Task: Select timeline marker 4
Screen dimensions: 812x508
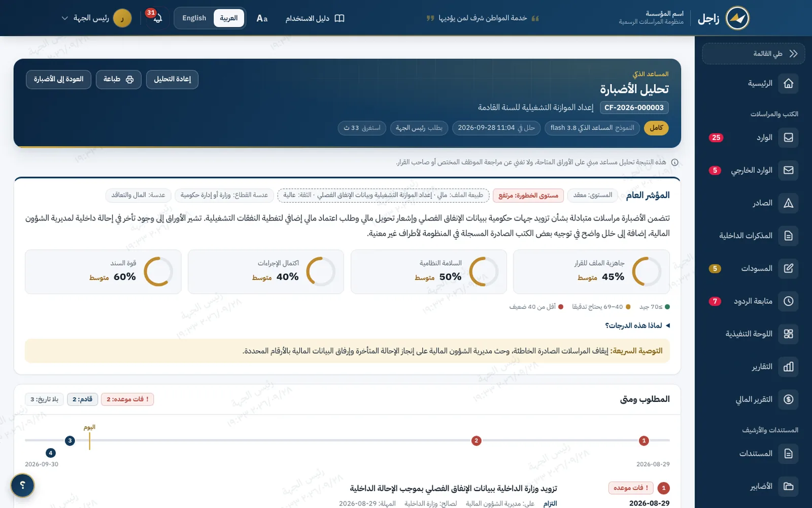Action: pyautogui.click(x=50, y=453)
